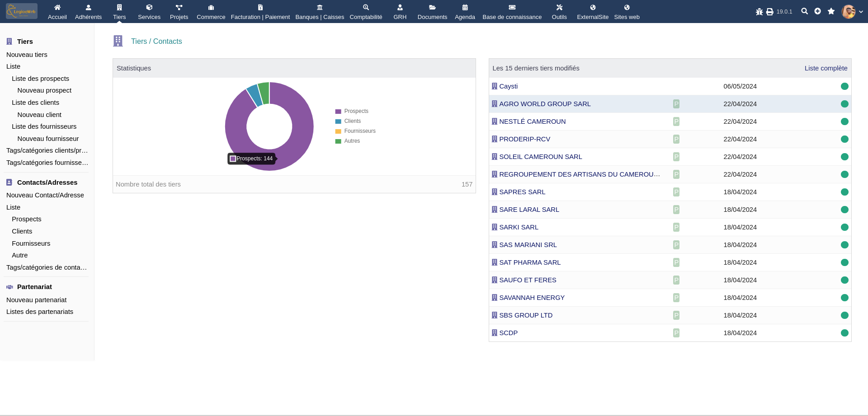Image resolution: width=868 pixels, height=416 pixels.
Task: Open the Comptabilité magnifier icon
Action: [366, 7]
